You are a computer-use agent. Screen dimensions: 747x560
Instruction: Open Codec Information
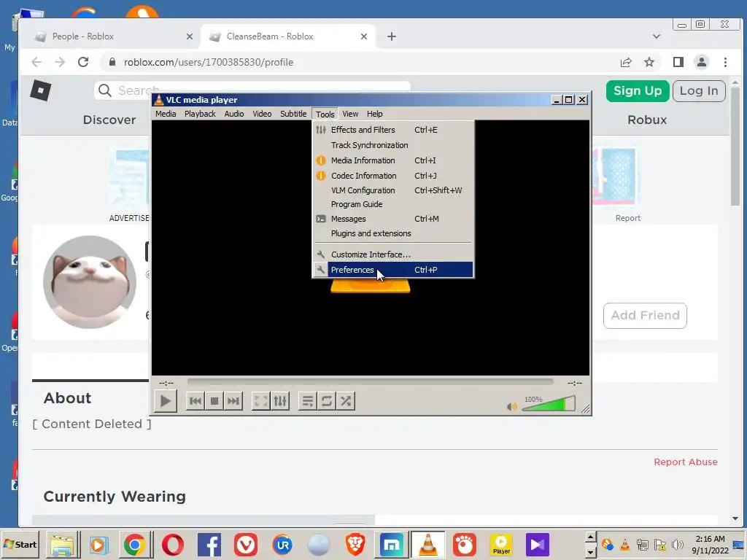coord(393,176)
